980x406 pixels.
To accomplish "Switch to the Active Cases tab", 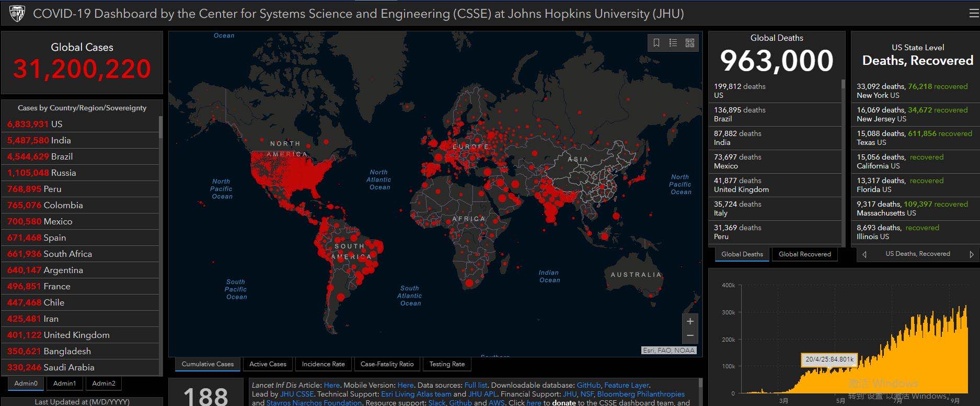I will pos(268,364).
